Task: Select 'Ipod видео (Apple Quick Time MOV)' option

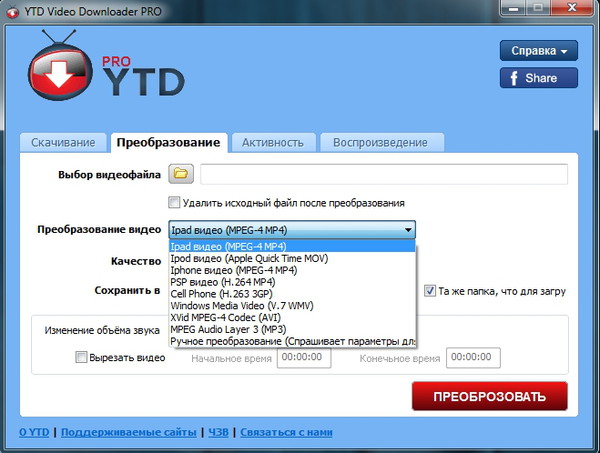Action: (257, 258)
